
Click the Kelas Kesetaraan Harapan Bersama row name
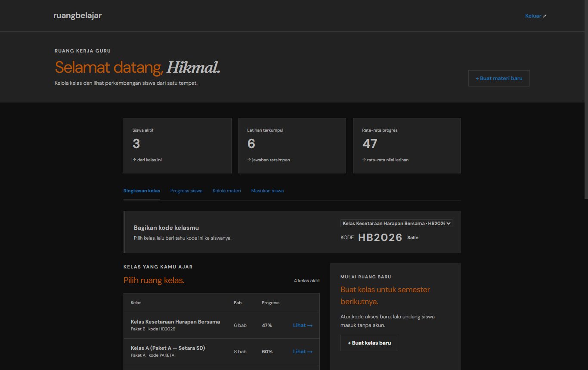click(x=175, y=322)
